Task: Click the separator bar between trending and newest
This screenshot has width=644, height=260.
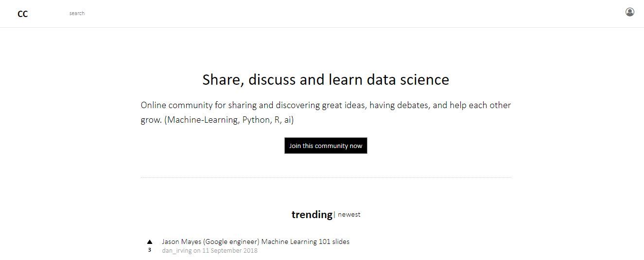Action: [x=334, y=215]
